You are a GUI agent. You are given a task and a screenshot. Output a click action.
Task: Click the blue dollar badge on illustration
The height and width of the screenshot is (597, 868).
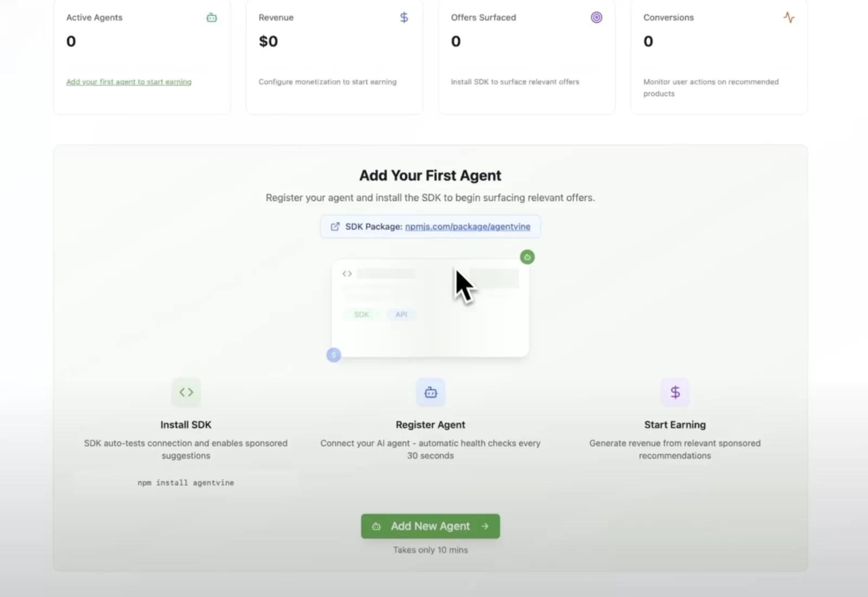click(334, 355)
